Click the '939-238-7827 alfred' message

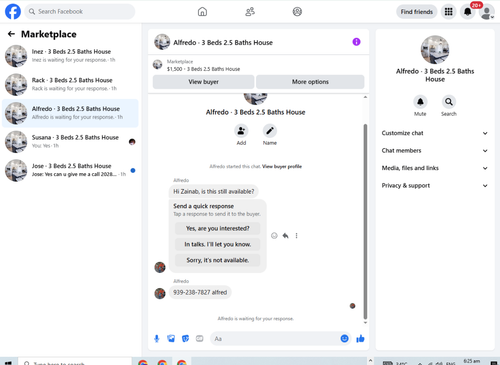(x=200, y=292)
